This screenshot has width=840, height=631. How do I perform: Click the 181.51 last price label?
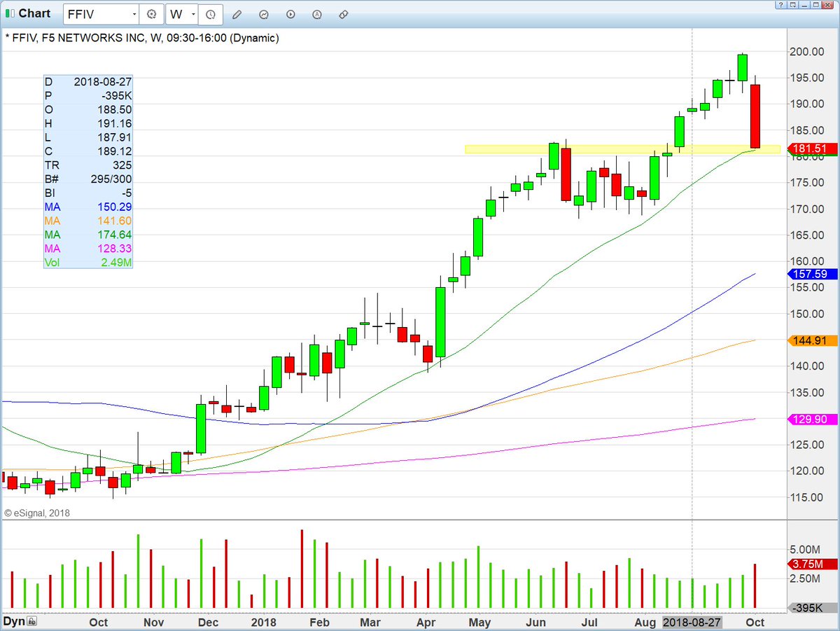pyautogui.click(x=813, y=148)
